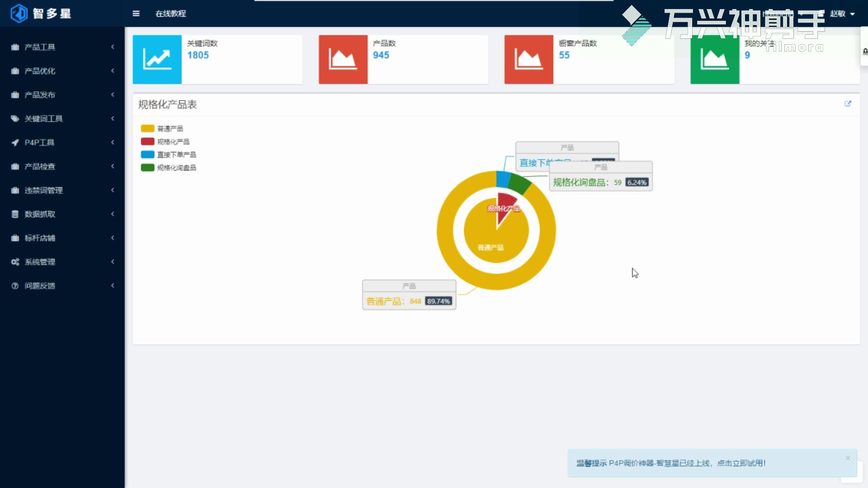Open the 关键词工具 sidebar menu
Screen dimensions: 868x488
point(62,119)
